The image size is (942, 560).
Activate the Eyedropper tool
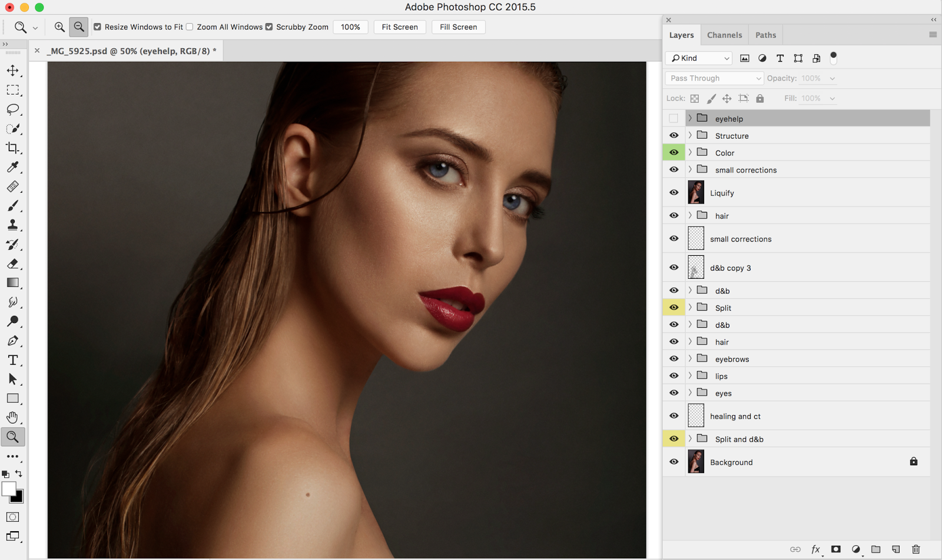(x=12, y=167)
